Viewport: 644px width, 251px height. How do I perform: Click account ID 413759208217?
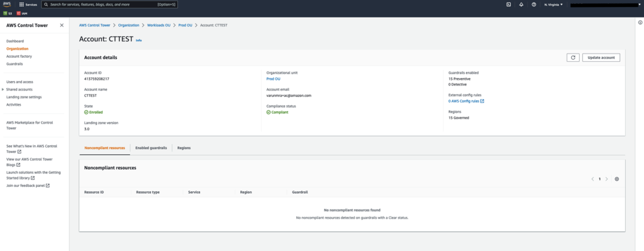click(96, 79)
